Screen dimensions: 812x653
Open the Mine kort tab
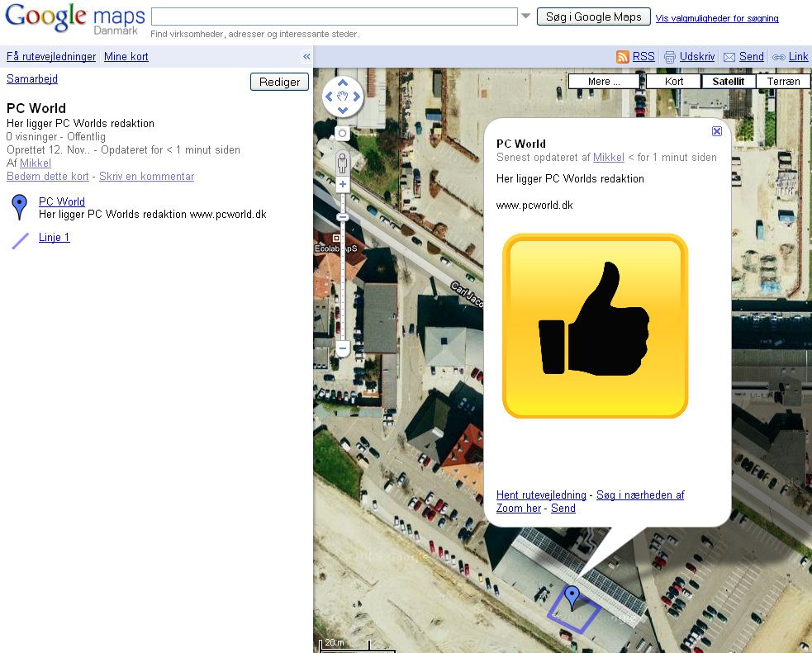click(126, 56)
